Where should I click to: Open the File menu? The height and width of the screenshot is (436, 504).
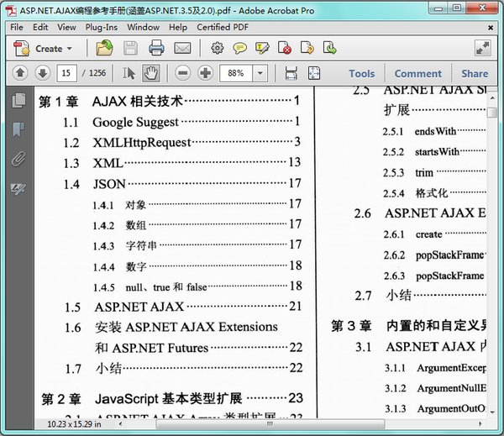(17, 28)
